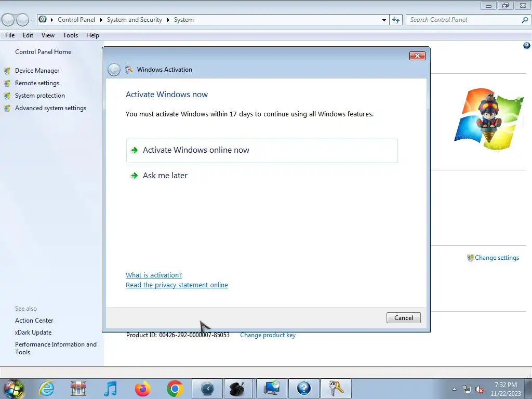Click the taskbar clock showing 7:32 PM
Image resolution: width=532 pixels, height=399 pixels.
click(506, 389)
